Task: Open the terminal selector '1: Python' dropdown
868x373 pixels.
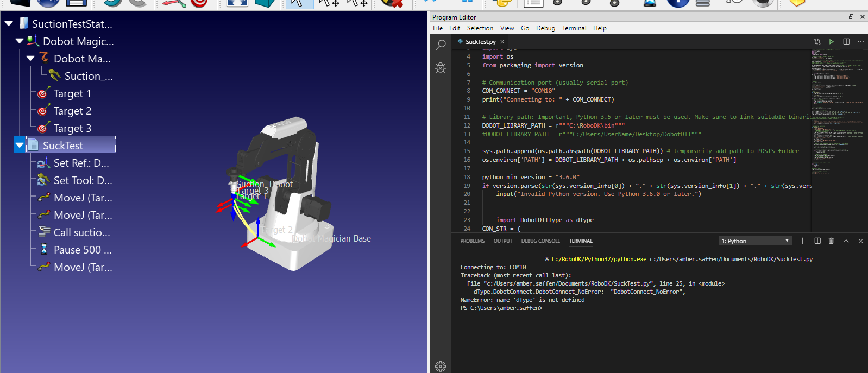Action: click(x=755, y=241)
